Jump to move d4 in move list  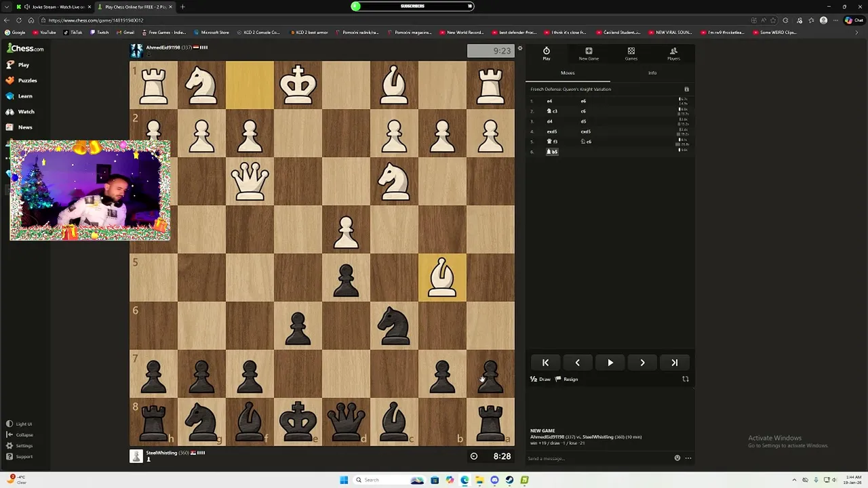point(549,121)
